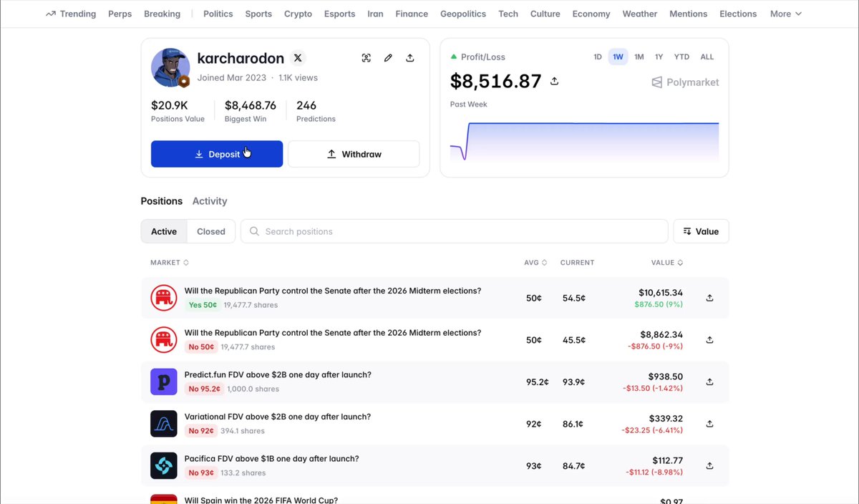Open the Economy category
Screen dimensions: 859x504
pyautogui.click(x=591, y=14)
